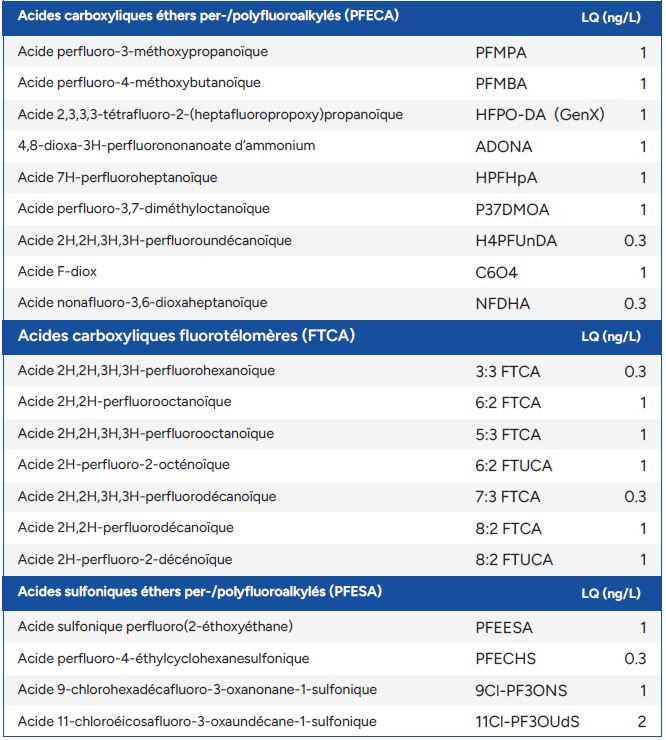The width and height of the screenshot is (666, 740).
Task: Click the FTCA section header title
Action: [x=186, y=336]
